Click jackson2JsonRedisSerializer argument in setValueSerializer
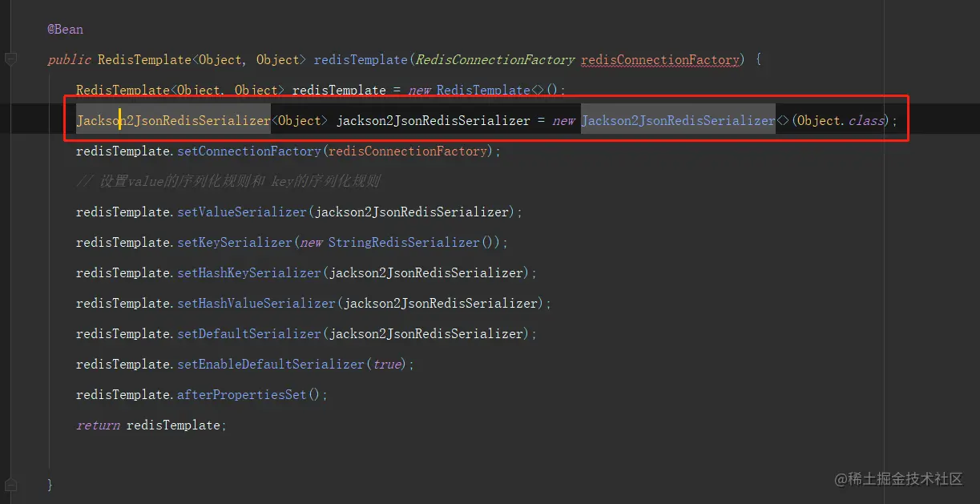 pos(412,212)
